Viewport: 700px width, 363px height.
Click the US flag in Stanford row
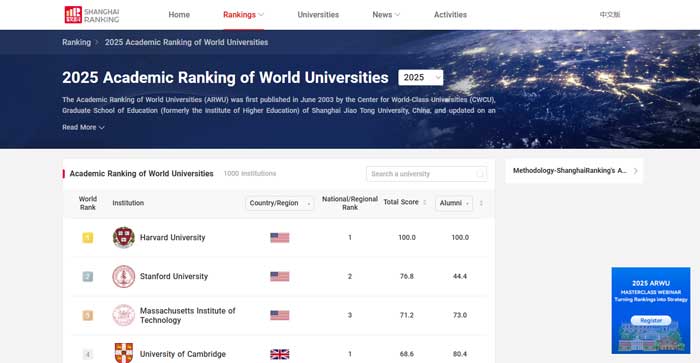279,276
